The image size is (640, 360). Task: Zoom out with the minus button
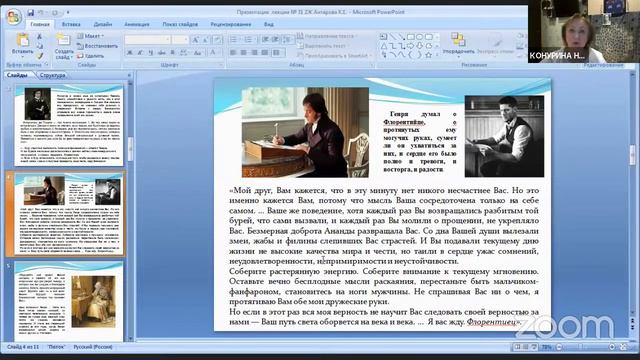559,347
